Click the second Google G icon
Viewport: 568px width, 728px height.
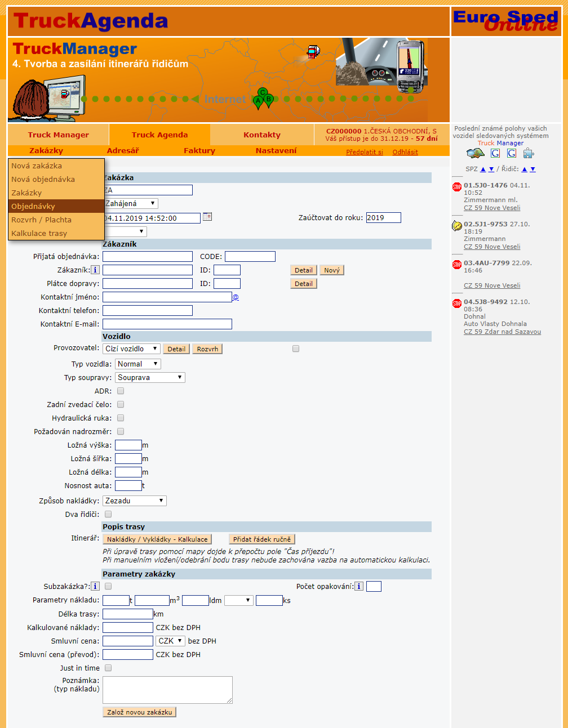512,153
